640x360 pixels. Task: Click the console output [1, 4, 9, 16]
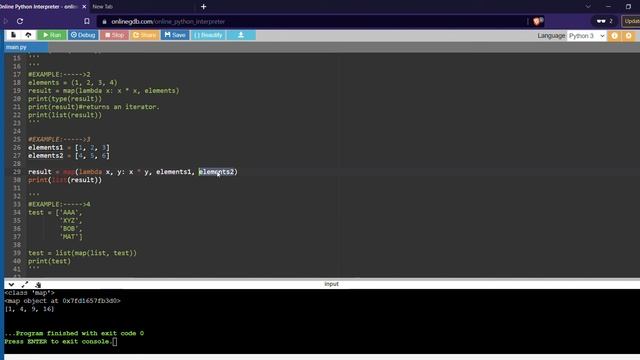coord(29,309)
